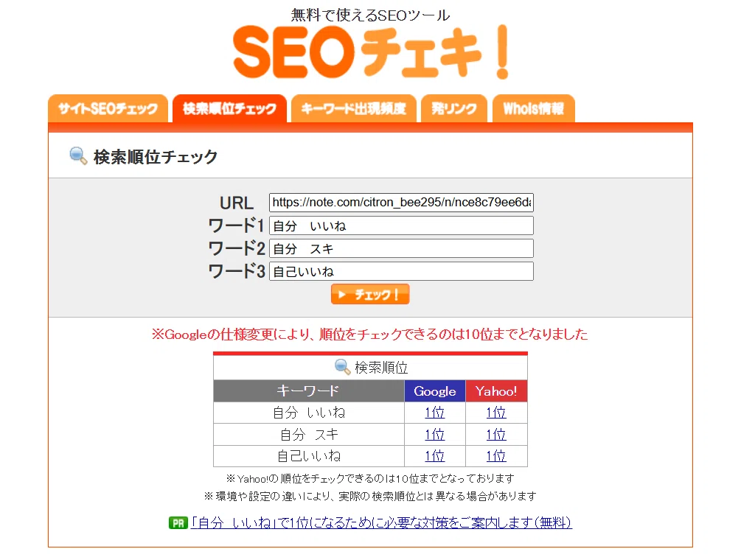Open Google 1位 link for 自分 いいね
The height and width of the screenshot is (560, 741).
tap(435, 413)
